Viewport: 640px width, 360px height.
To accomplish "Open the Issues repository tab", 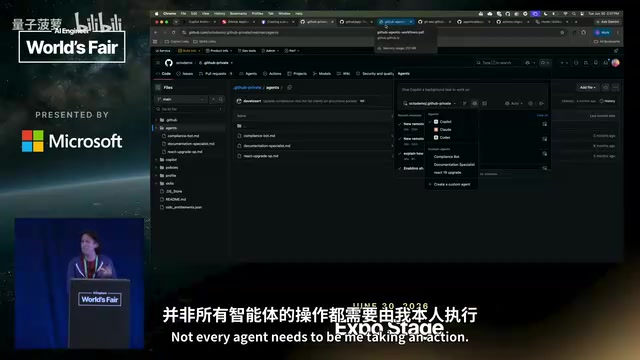I will 185,73.
